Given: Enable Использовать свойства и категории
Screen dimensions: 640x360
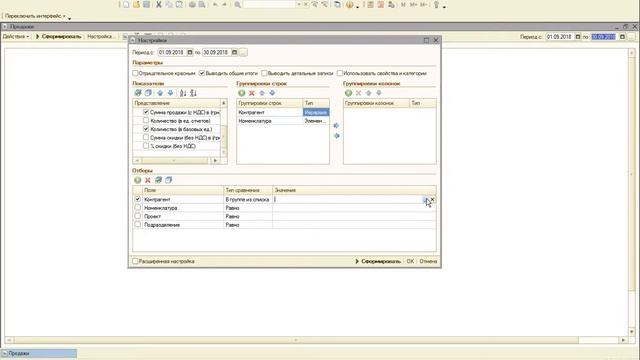Looking at the screenshot, I should point(340,73).
